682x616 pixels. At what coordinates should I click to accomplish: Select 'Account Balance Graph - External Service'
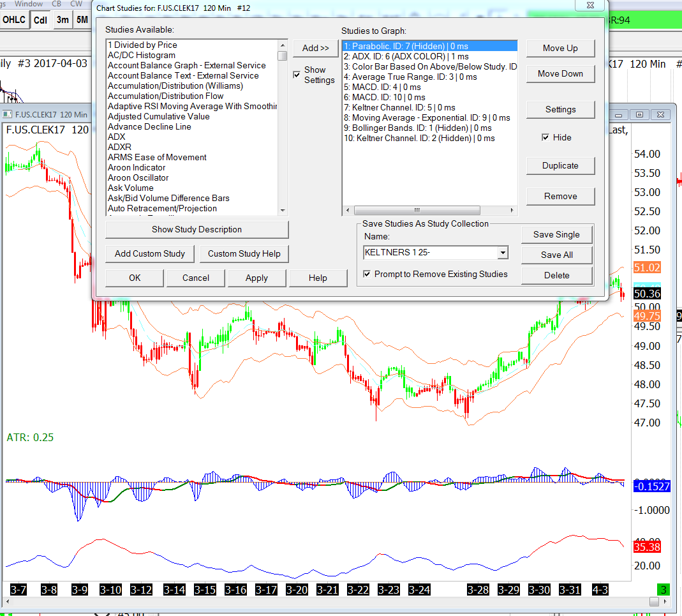pos(187,65)
